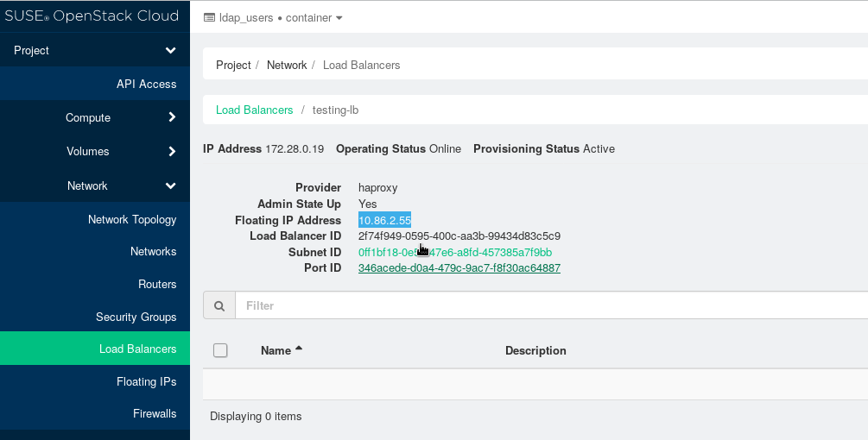The width and height of the screenshot is (868, 440).
Task: Expand the Compute sidebar section
Action: (171, 117)
